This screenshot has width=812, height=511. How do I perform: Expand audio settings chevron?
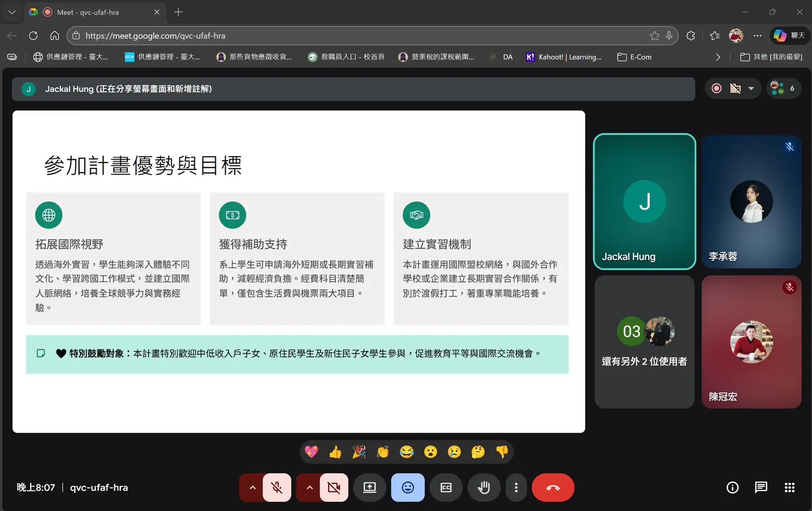point(252,487)
